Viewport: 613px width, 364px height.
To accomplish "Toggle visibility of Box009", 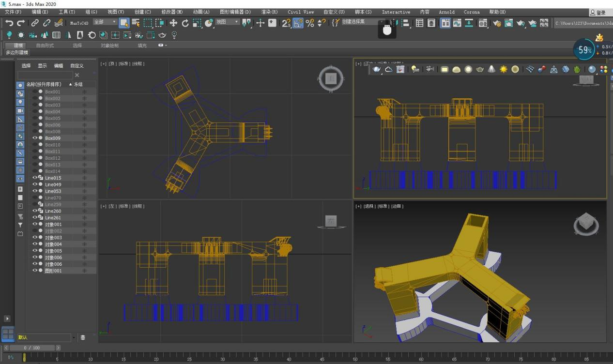I will [x=35, y=138].
